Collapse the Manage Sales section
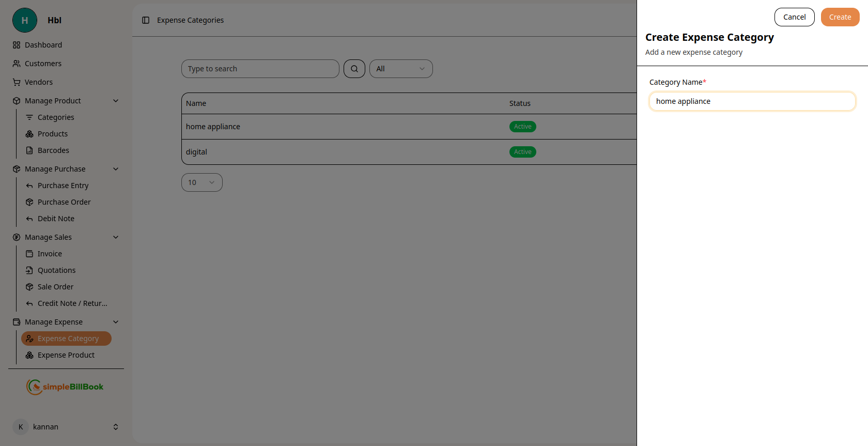Viewport: 868px width, 446px height. click(x=116, y=237)
